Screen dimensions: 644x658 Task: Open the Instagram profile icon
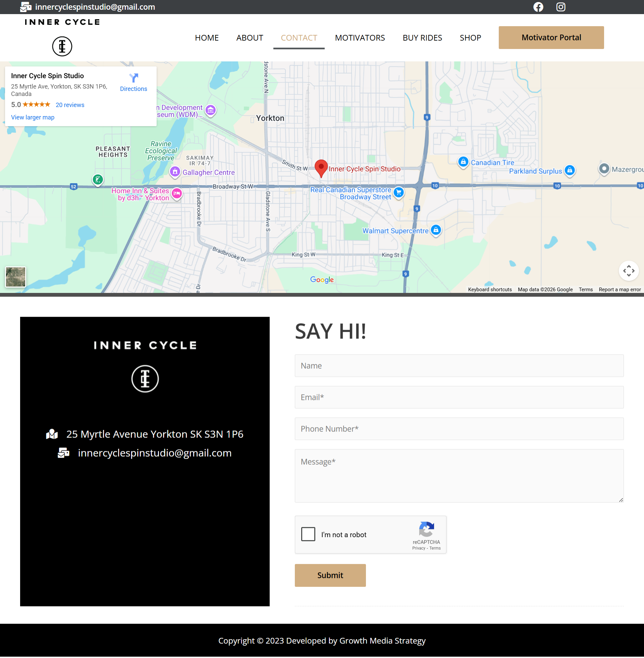tap(560, 7)
